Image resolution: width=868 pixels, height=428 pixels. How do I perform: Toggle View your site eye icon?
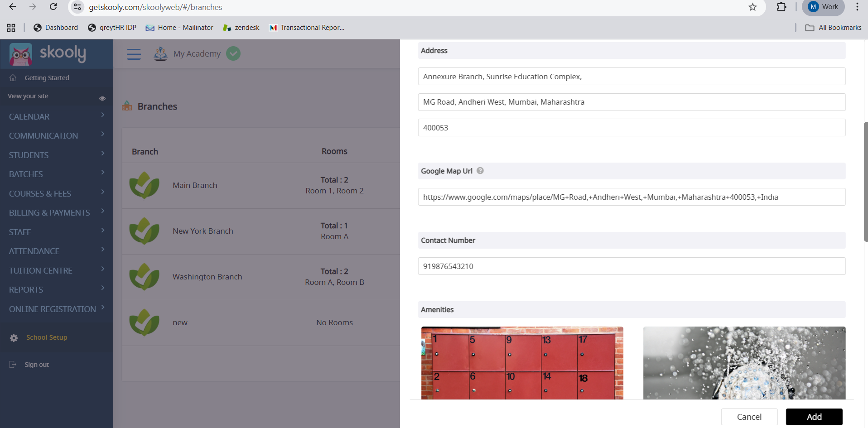[102, 98]
